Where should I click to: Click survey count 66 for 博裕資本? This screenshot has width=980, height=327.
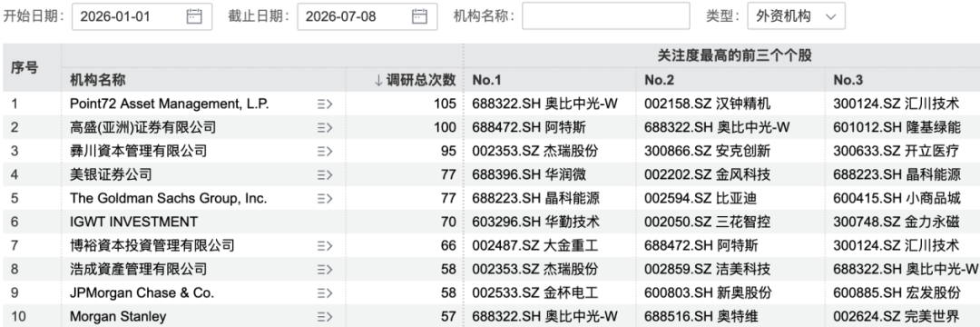tap(449, 245)
